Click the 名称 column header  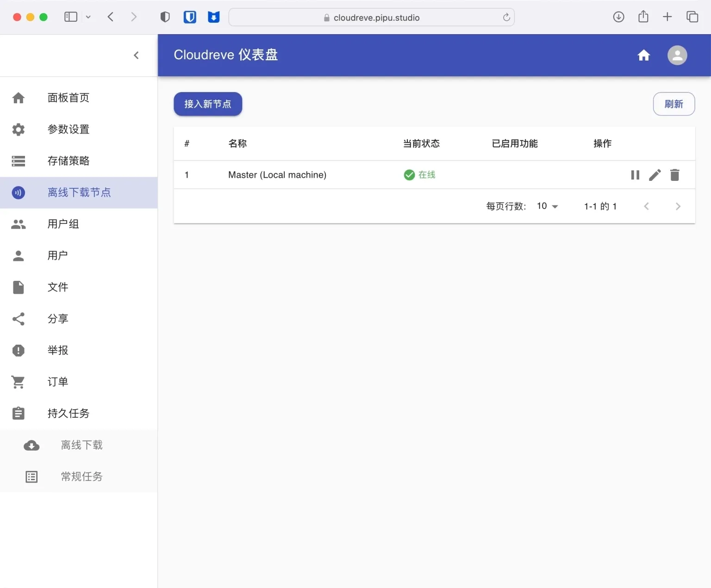pyautogui.click(x=237, y=144)
